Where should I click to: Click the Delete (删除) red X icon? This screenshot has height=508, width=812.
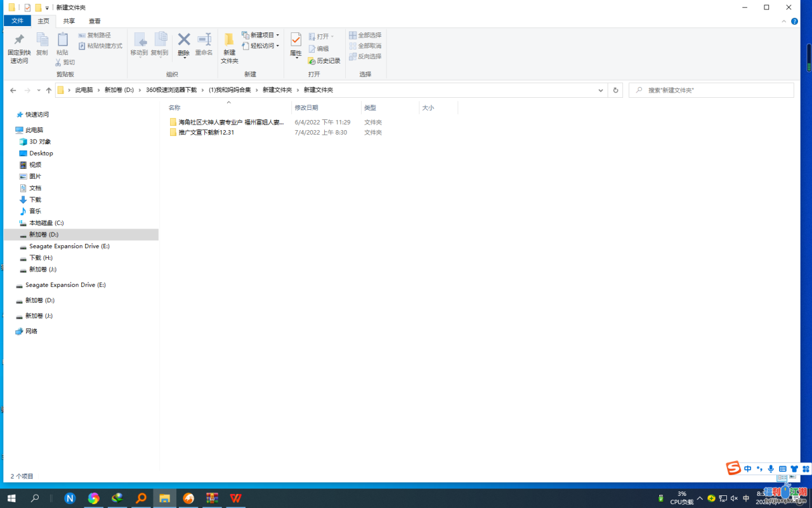tap(184, 42)
